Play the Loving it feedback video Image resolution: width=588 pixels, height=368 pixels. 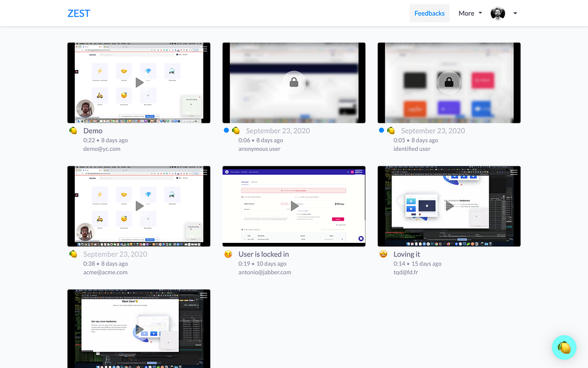449,206
